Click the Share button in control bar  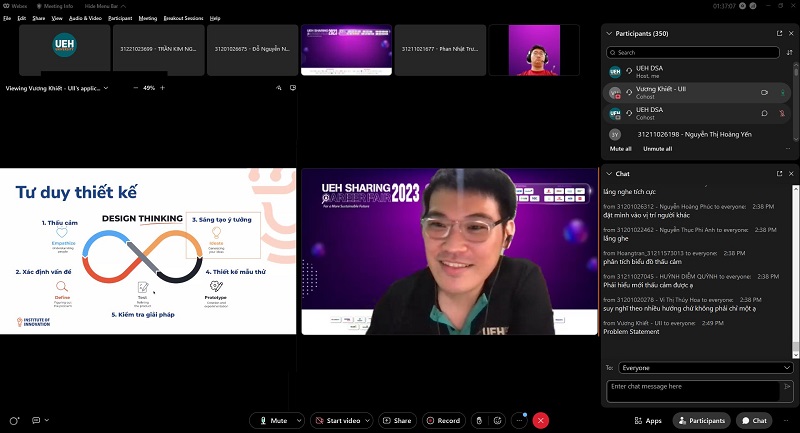click(397, 421)
